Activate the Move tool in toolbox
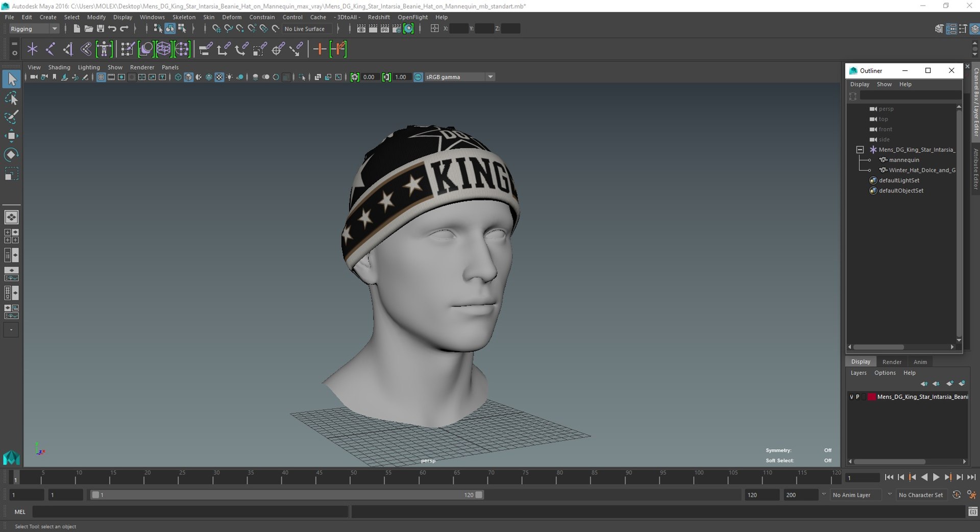Image resolution: width=980 pixels, height=532 pixels. tap(11, 136)
